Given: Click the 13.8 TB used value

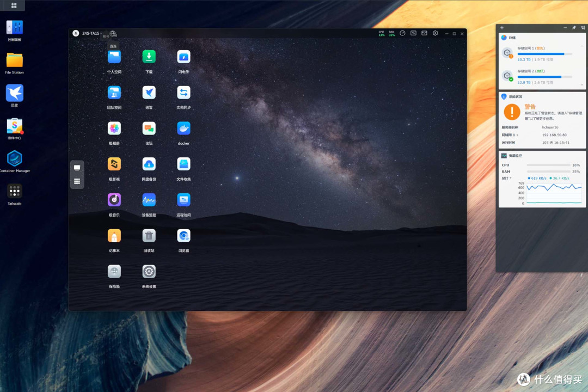Looking at the screenshot, I should [x=524, y=83].
